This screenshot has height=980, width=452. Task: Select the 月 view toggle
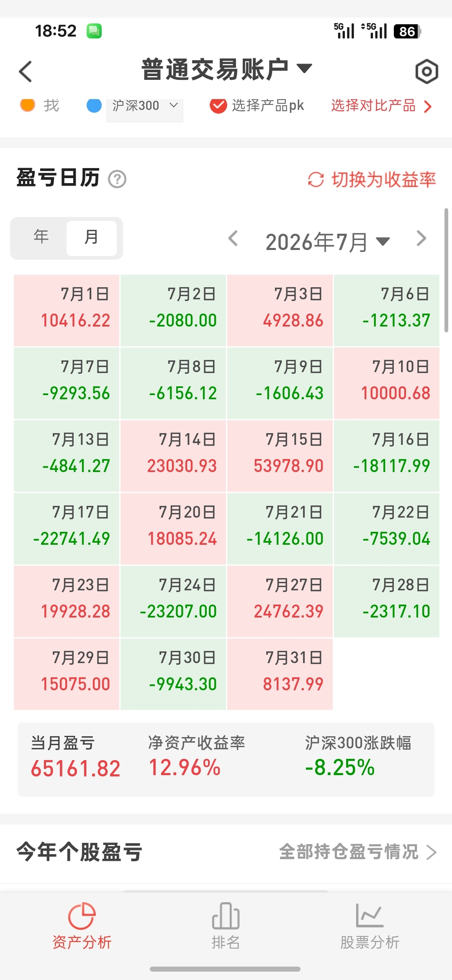[x=91, y=237]
